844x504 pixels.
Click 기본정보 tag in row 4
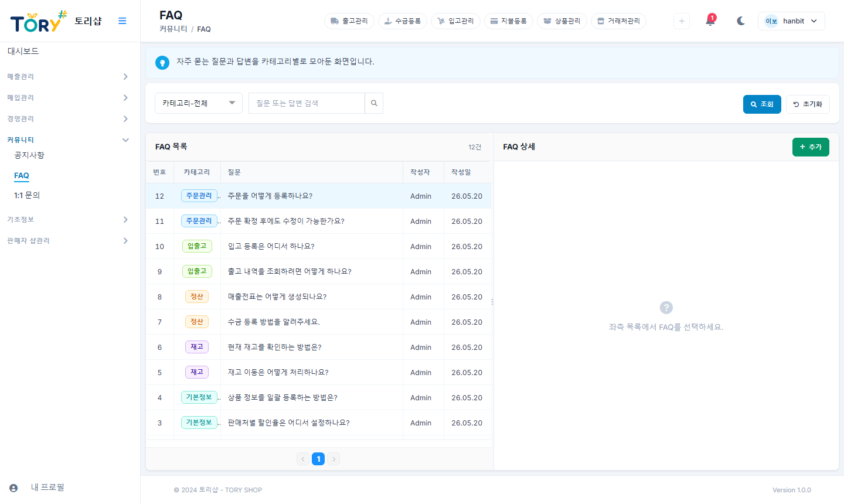point(199,397)
